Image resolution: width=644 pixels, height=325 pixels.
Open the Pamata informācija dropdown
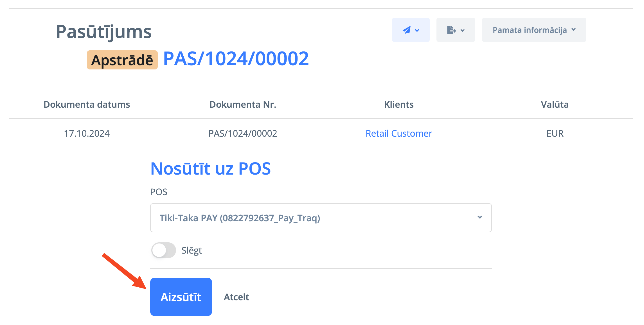534,30
